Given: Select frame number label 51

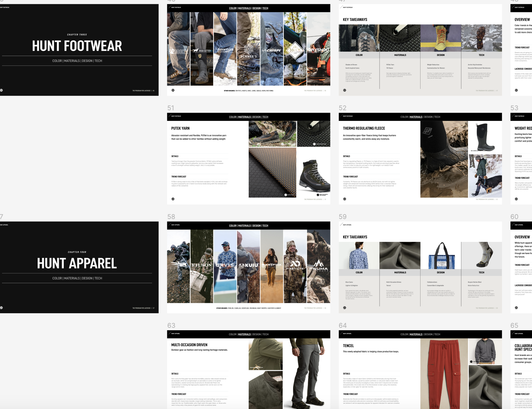Looking at the screenshot, I should (x=171, y=108).
